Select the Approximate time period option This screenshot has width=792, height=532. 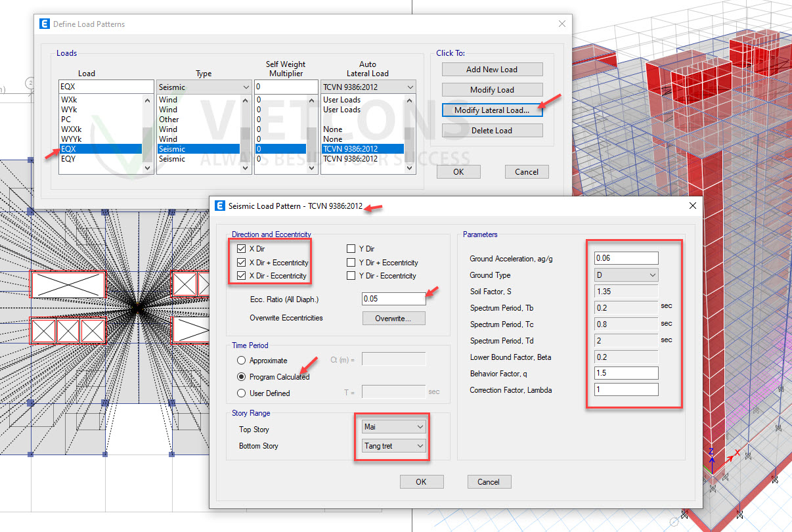click(241, 361)
